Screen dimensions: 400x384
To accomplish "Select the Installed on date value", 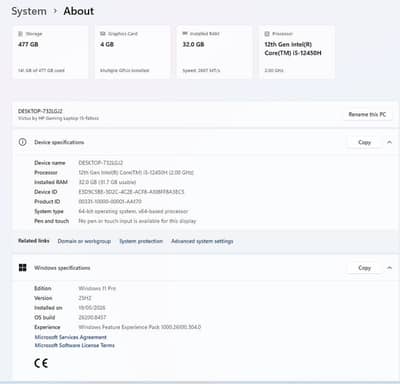I will [92, 307].
